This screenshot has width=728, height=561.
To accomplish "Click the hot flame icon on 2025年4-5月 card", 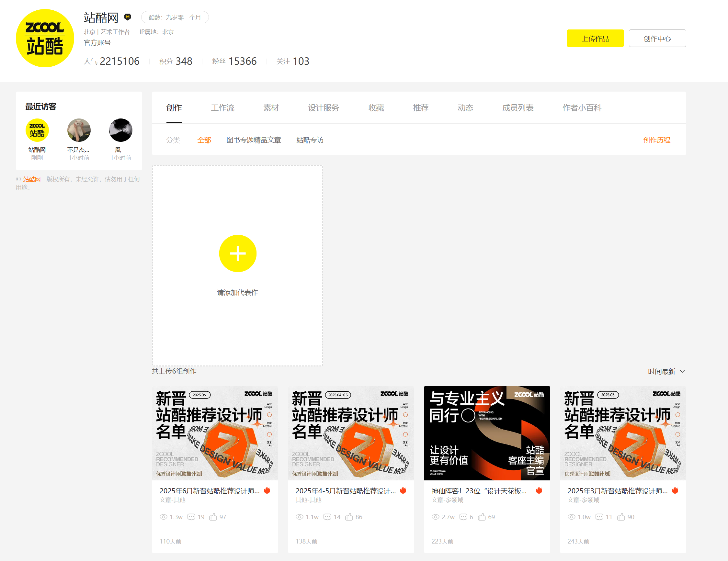I will click(x=403, y=490).
